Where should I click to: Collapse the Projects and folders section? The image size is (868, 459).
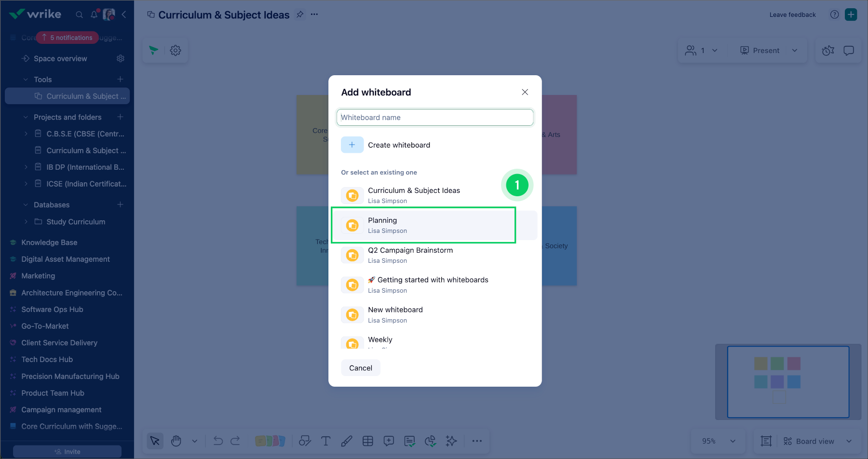[26, 117]
